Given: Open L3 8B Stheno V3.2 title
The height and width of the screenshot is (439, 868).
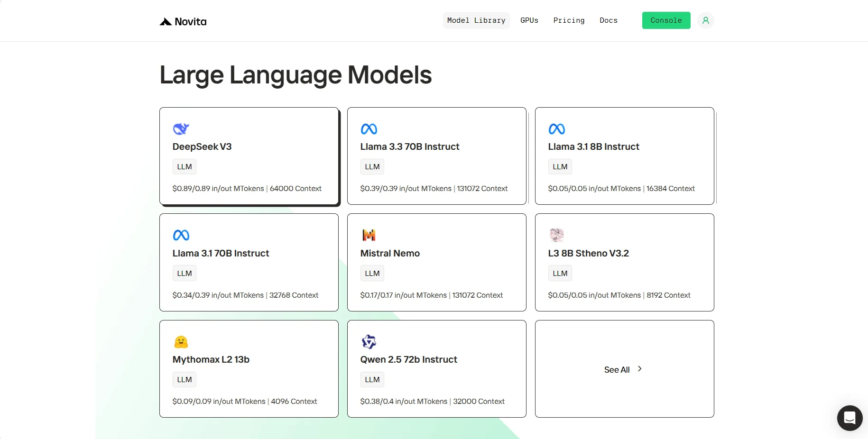Looking at the screenshot, I should (589, 253).
